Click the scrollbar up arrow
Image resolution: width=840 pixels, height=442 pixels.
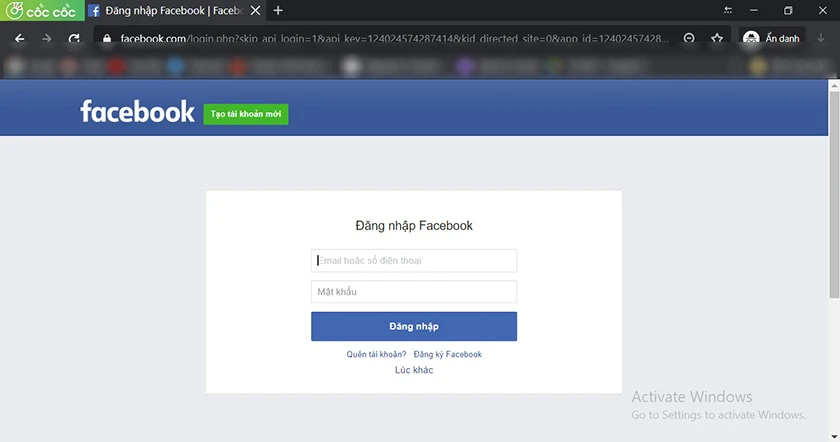[x=834, y=85]
